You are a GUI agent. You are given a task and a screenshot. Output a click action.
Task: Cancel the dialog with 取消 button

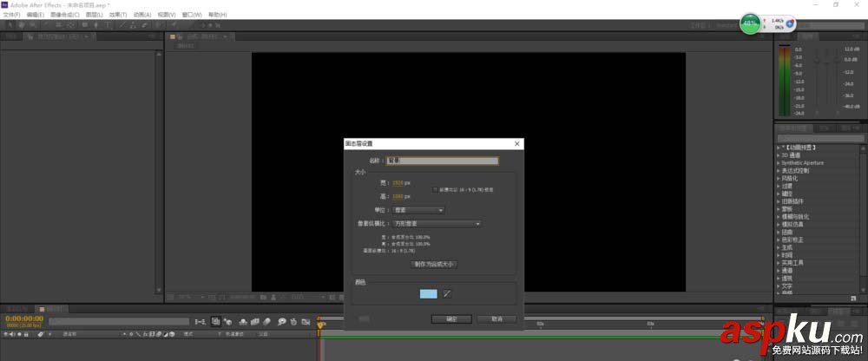click(x=496, y=318)
